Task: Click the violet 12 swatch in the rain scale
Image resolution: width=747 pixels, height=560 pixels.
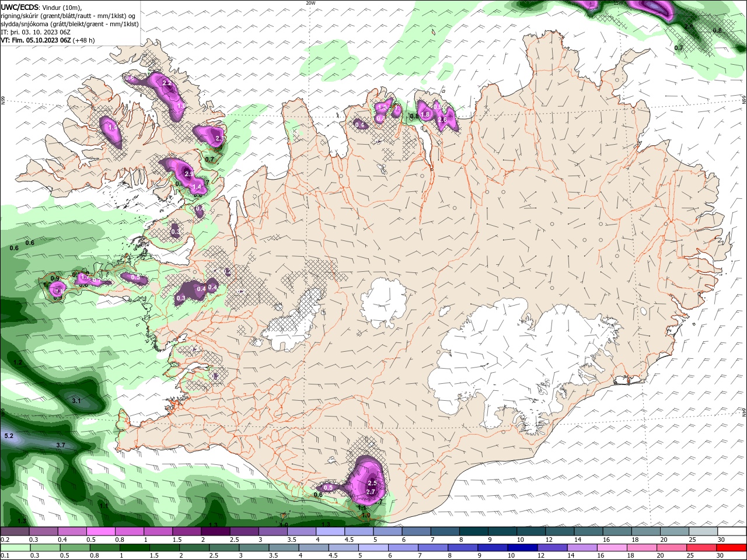Action: [553, 547]
